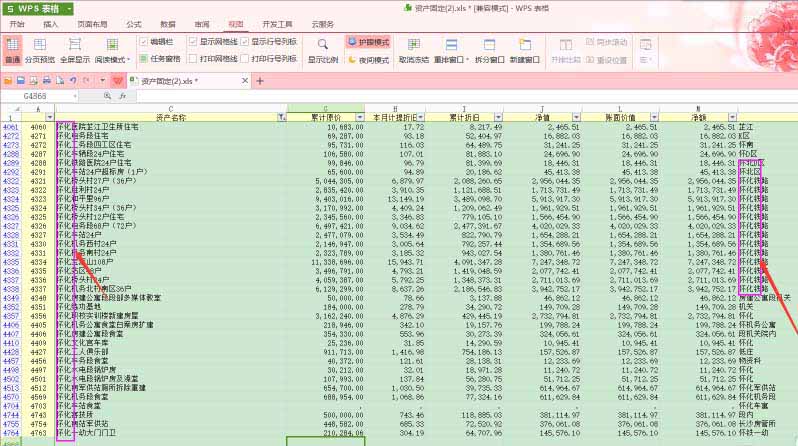Switch to 普通 normal view
Viewport: 798px width, 446px height.
click(12, 50)
